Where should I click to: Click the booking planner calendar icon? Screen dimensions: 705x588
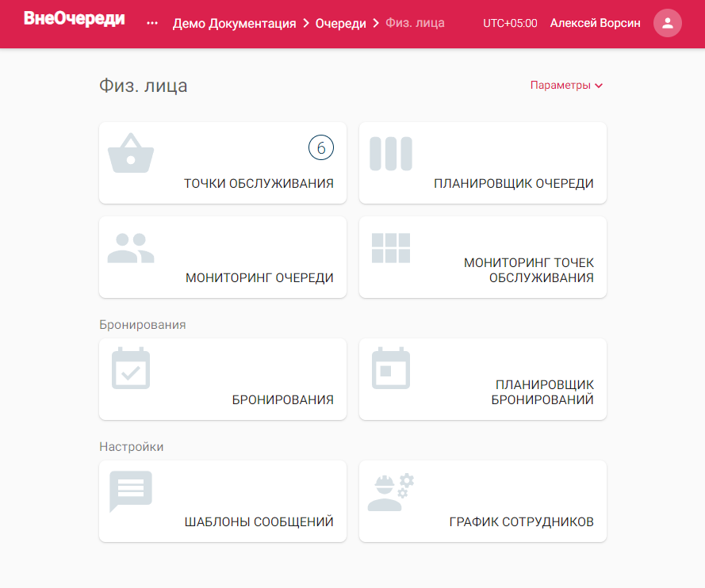click(x=391, y=368)
